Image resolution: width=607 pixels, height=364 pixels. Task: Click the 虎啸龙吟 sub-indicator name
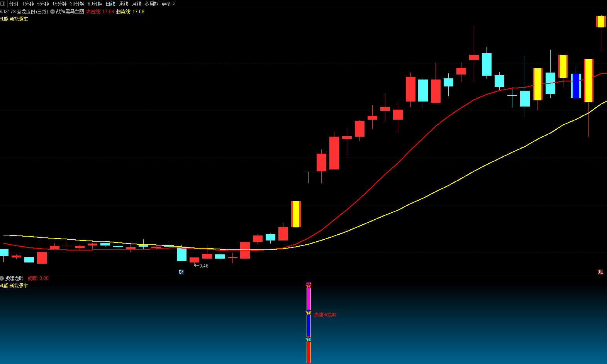(x=14, y=278)
